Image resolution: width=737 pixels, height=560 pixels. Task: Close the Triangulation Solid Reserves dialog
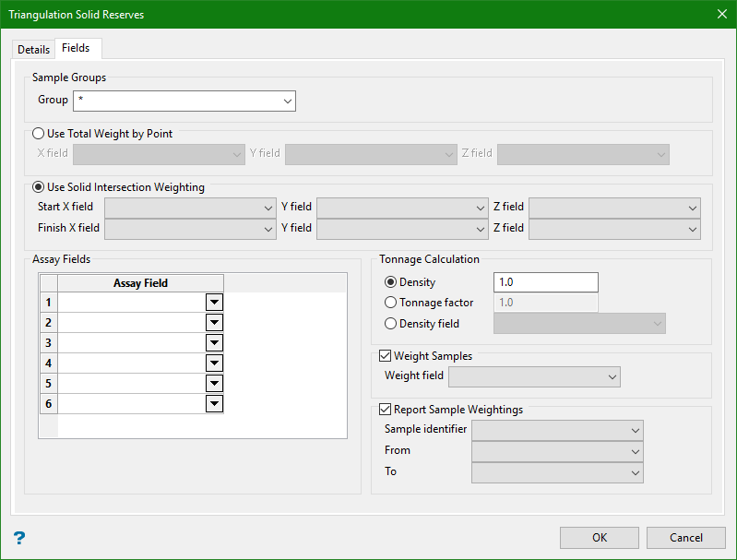pyautogui.click(x=721, y=14)
